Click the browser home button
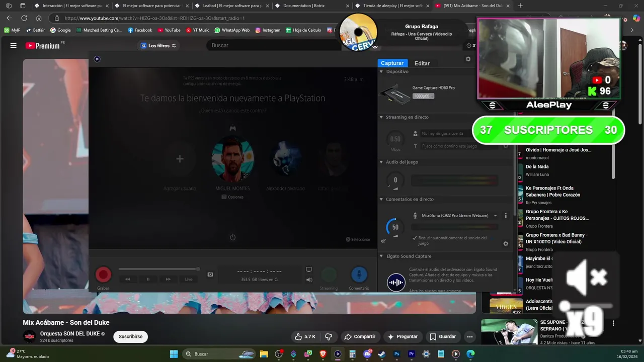The height and width of the screenshot is (362, 644). [39, 18]
